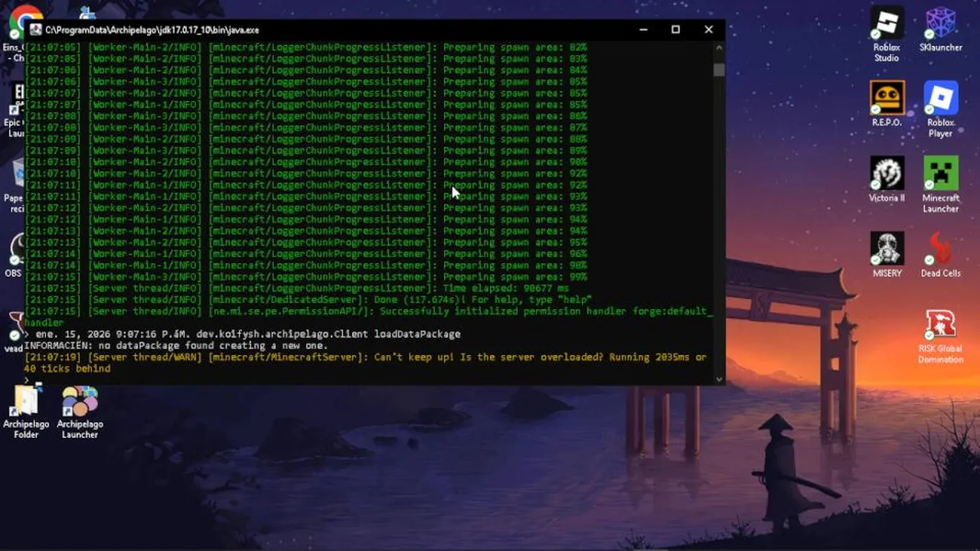Minimize the java.exe console window

point(642,30)
